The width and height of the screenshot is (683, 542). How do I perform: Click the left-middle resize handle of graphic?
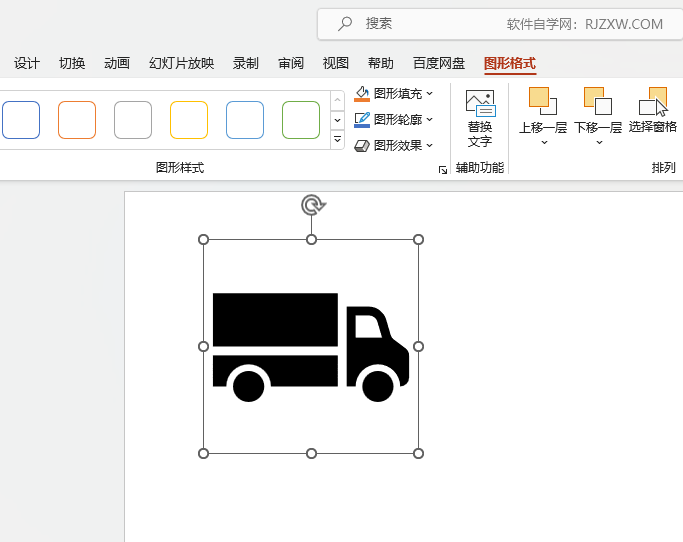pyautogui.click(x=203, y=346)
